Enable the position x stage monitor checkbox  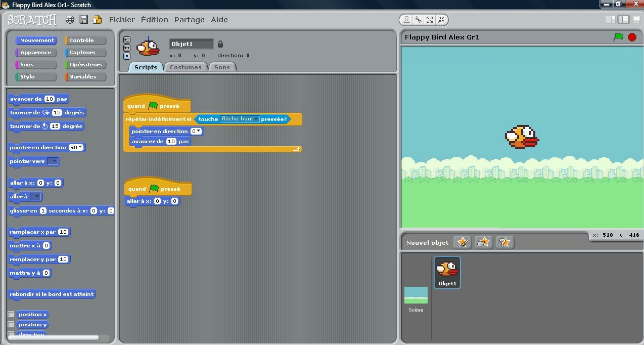(x=11, y=314)
